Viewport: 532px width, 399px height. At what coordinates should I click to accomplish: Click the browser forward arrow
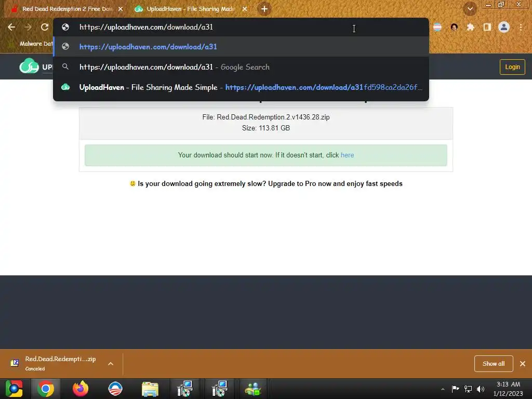pos(28,27)
